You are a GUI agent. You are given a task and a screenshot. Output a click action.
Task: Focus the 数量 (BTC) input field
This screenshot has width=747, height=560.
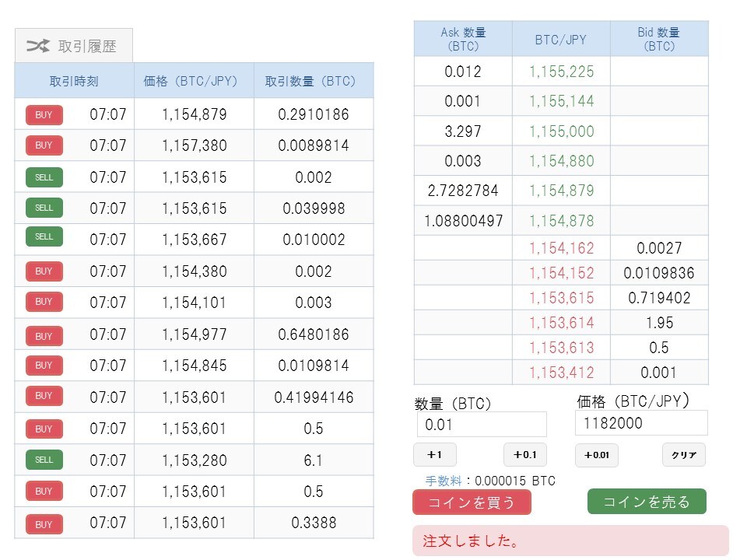coord(481,425)
